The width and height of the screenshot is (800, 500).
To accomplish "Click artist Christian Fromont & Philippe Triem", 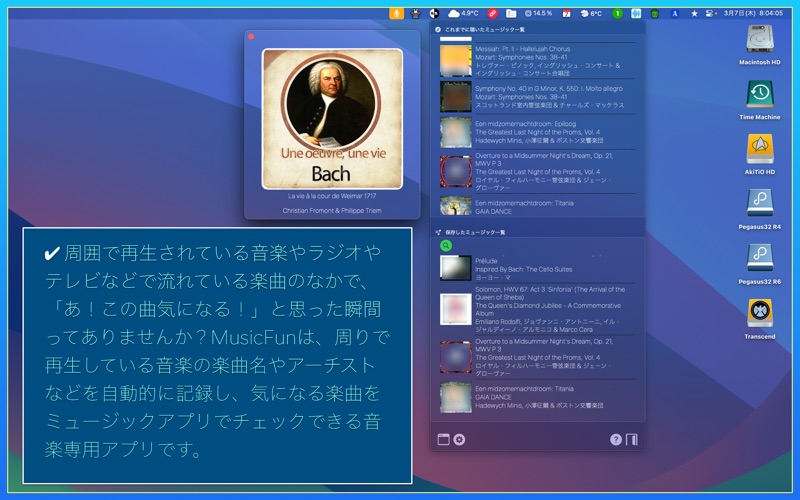I will pyautogui.click(x=332, y=211).
